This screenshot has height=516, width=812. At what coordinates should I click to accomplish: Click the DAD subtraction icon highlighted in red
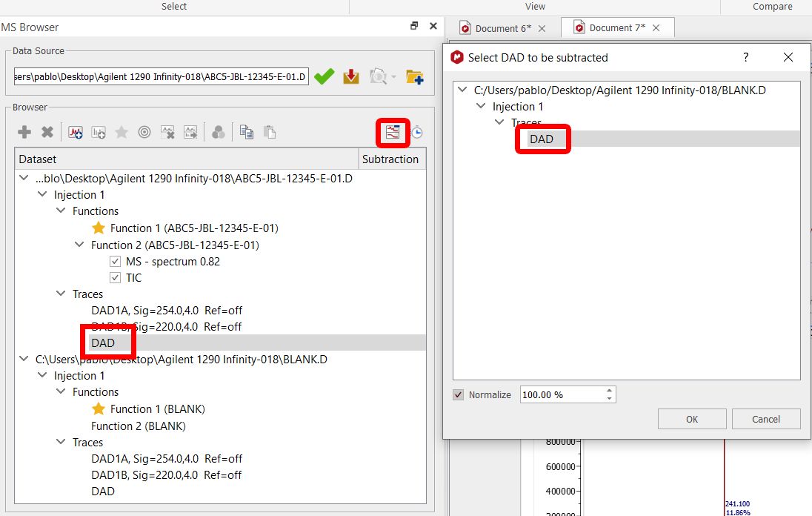(392, 132)
